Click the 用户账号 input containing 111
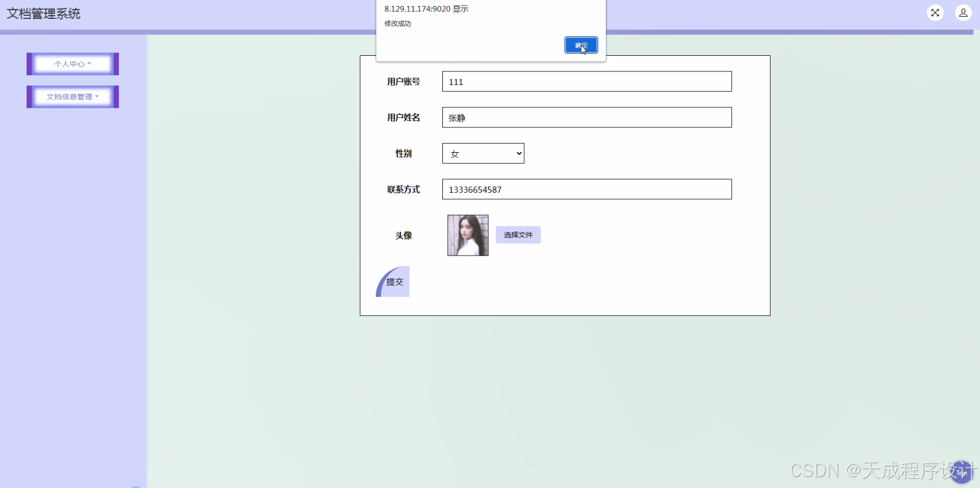Image resolution: width=980 pixels, height=488 pixels. pos(586,81)
